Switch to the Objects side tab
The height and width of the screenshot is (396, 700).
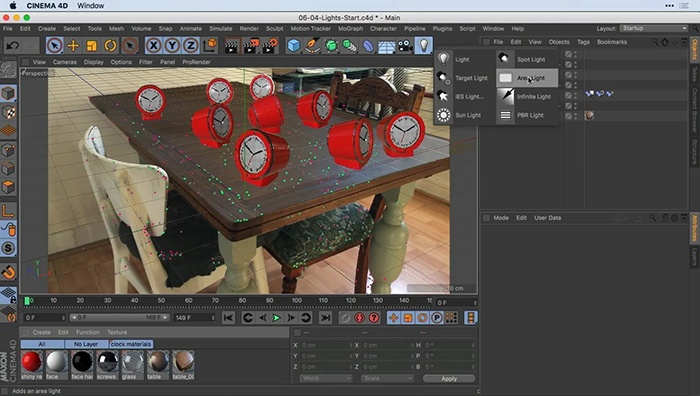[695, 50]
